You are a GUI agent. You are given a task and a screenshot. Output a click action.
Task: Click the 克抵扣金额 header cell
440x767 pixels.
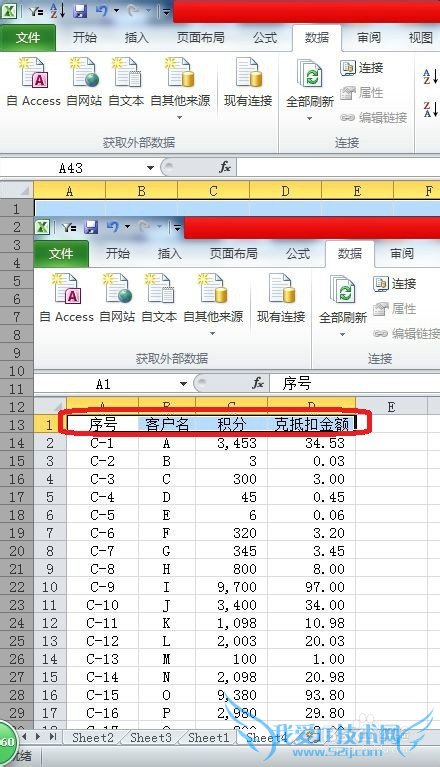312,425
